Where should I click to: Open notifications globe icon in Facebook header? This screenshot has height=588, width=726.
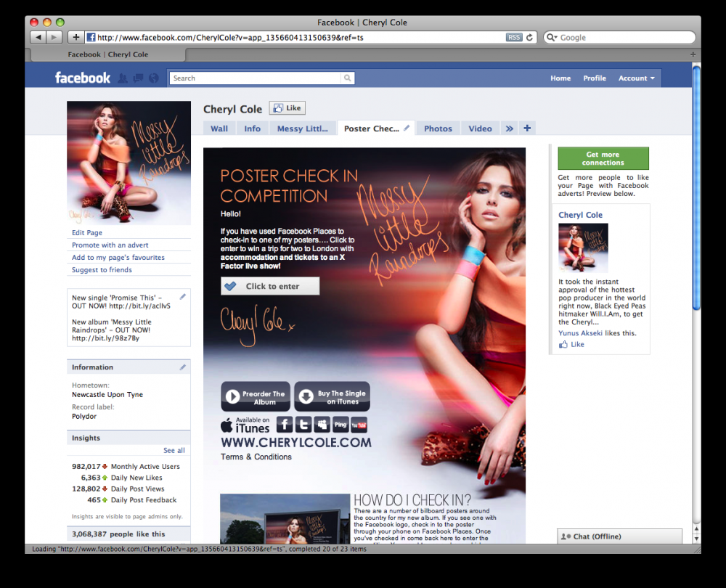point(154,78)
